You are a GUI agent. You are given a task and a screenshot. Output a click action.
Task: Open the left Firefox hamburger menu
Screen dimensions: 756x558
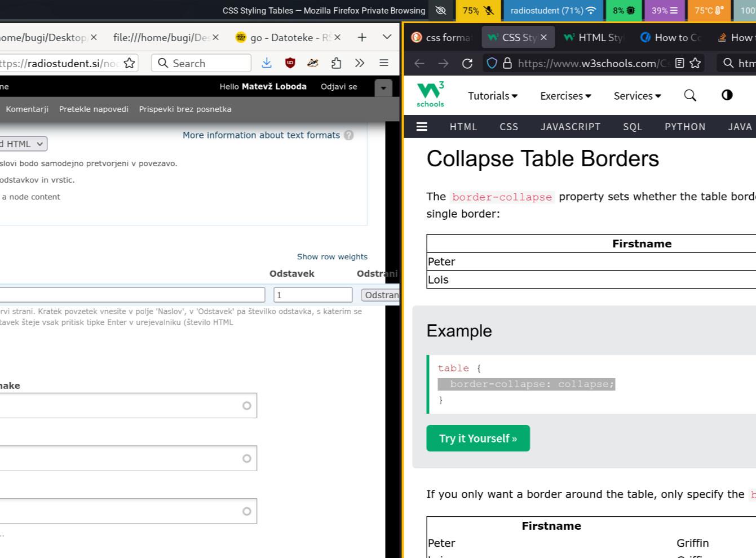pos(384,63)
